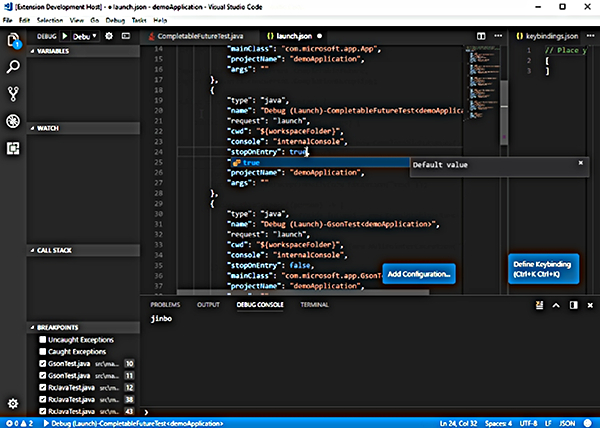Open the Extensions view in activity bar
Screen dimensions: 600x428
(x=13, y=148)
